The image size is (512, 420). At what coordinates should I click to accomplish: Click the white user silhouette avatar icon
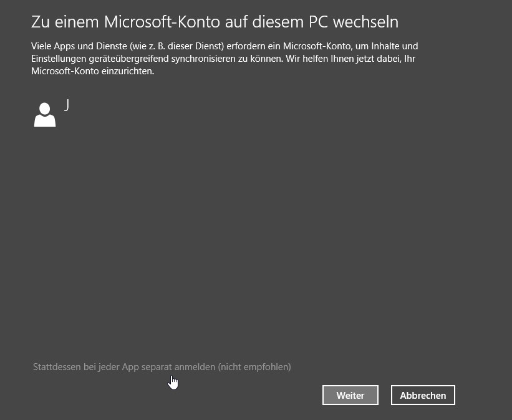coord(45,114)
